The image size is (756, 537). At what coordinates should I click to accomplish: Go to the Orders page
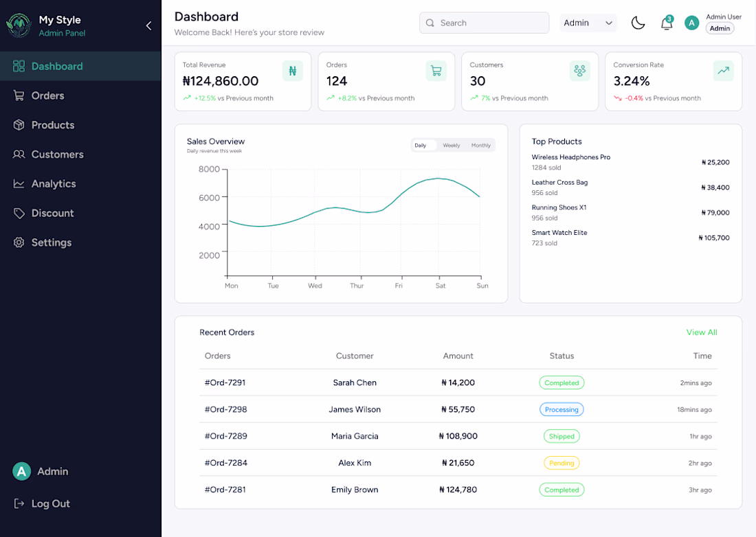(x=47, y=95)
